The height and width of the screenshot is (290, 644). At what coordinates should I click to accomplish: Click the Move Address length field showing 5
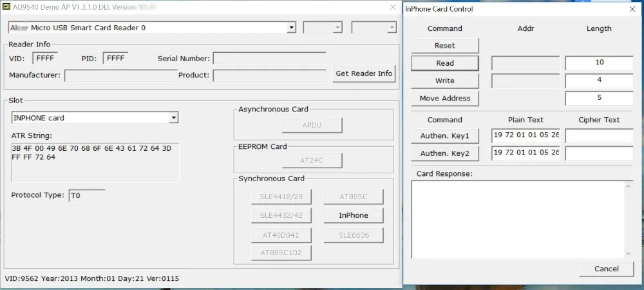point(599,99)
